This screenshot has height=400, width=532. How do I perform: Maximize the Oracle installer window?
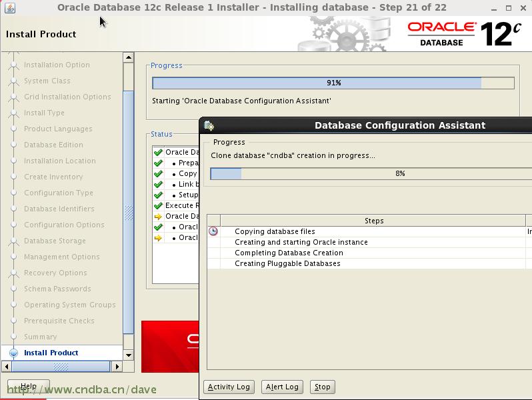click(509, 8)
